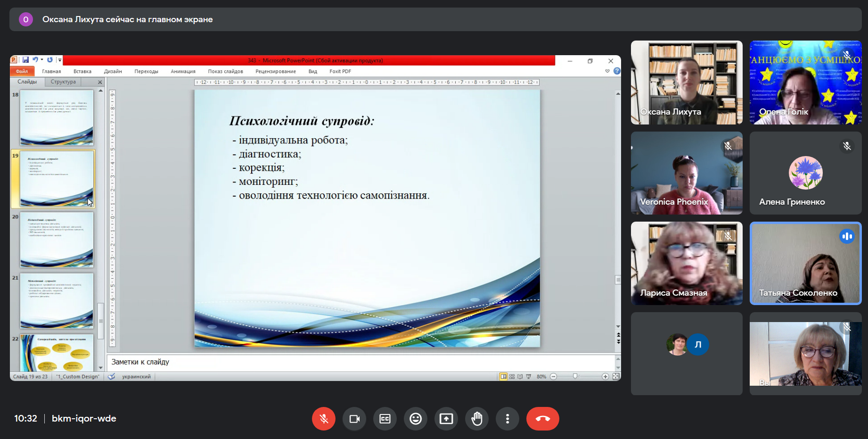Click the PowerPoint save icon
This screenshot has width=868, height=439.
point(25,60)
